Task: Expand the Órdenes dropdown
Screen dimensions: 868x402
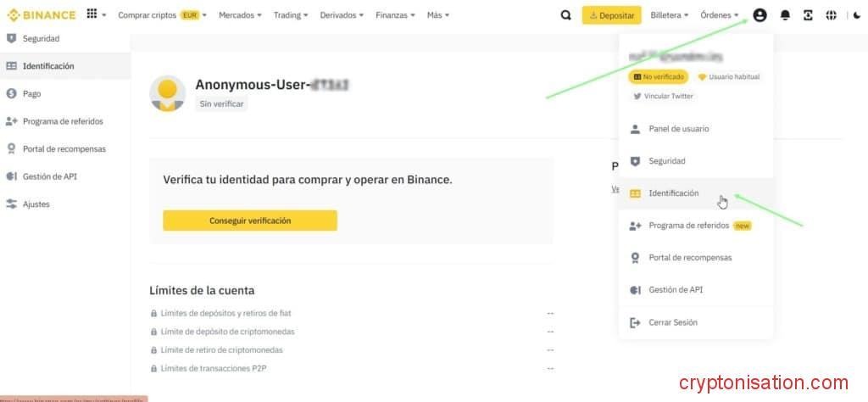Action: pos(721,15)
